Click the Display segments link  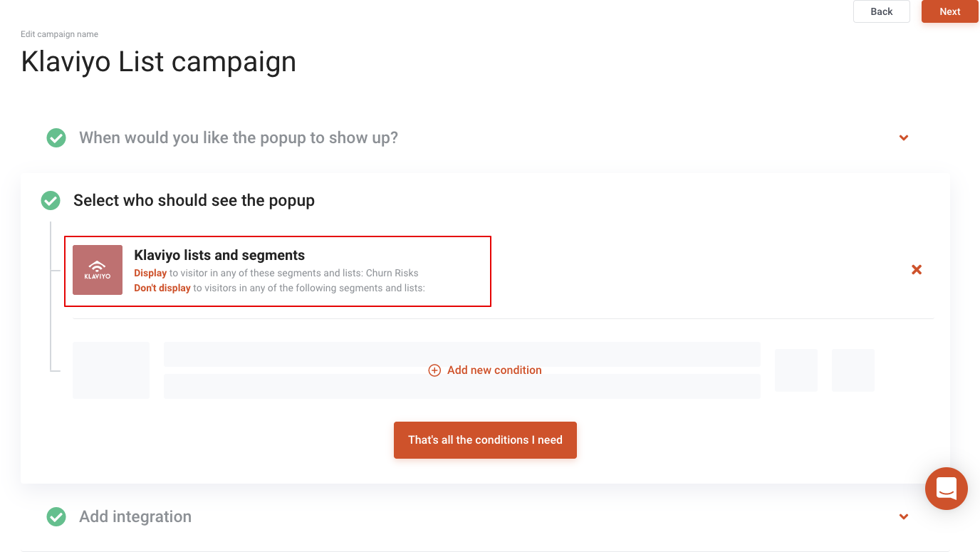[x=150, y=274]
